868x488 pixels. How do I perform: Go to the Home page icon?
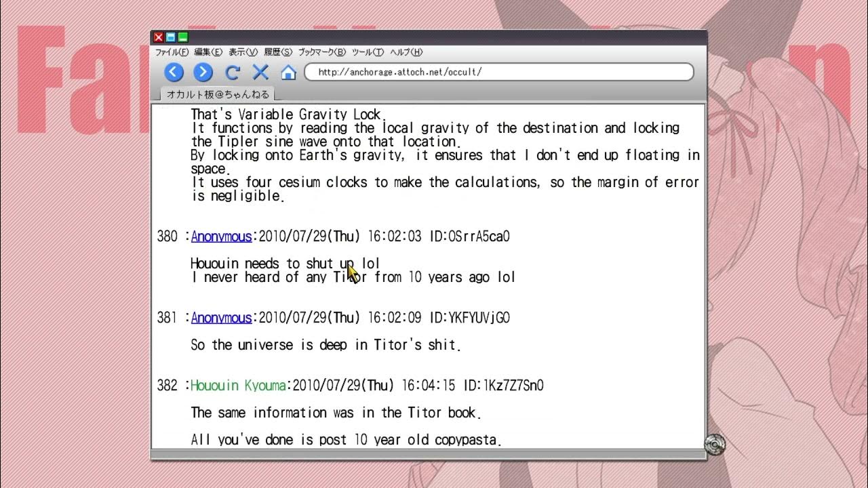289,73
